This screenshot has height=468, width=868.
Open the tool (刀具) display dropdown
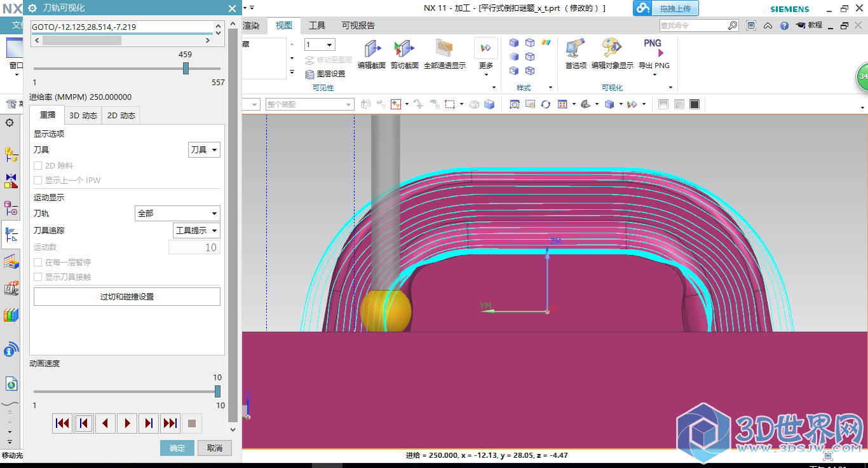(204, 150)
